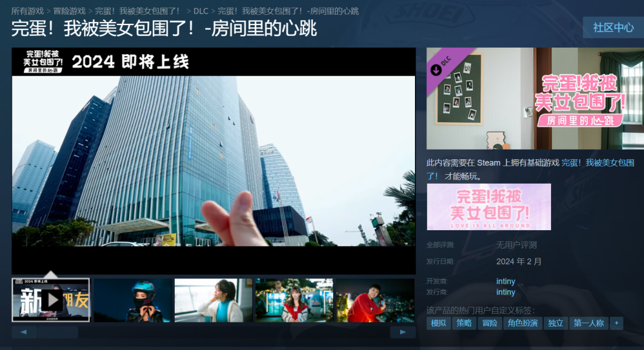Open the DLC header capsule image
The image size is (644, 350).
tap(535, 98)
